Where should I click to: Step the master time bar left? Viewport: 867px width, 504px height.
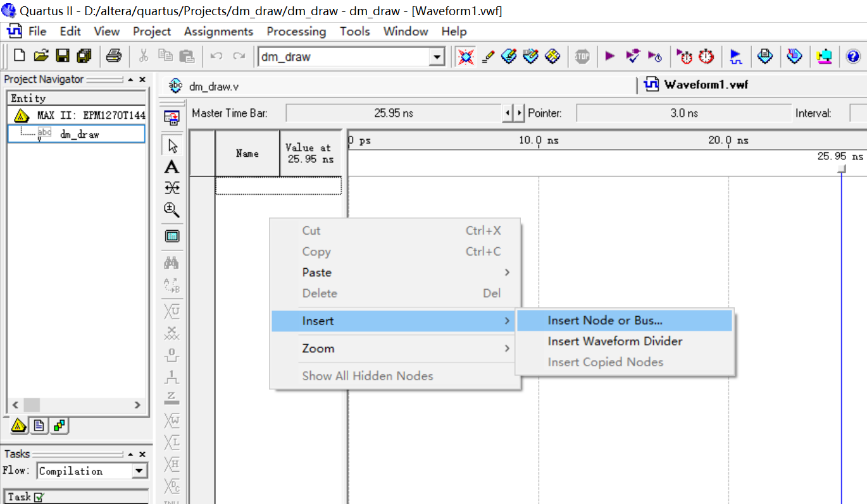pyautogui.click(x=507, y=113)
